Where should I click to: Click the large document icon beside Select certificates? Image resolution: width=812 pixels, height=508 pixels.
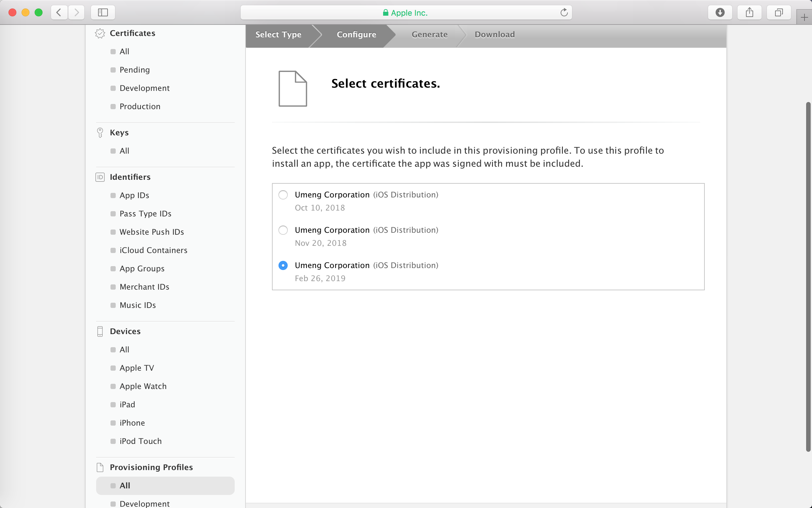coord(293,89)
